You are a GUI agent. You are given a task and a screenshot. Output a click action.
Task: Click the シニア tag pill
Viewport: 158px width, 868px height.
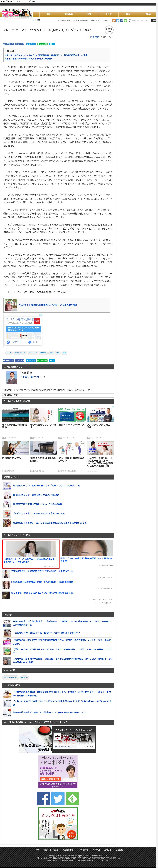coord(9,353)
